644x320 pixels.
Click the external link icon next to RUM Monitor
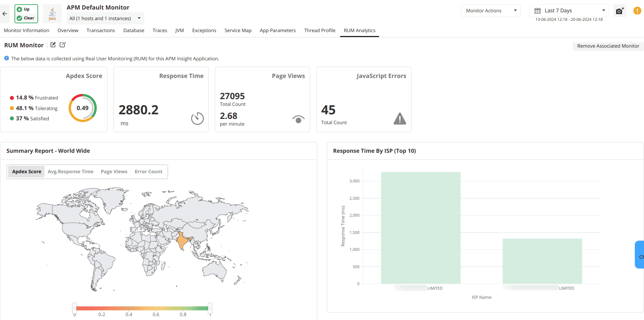point(63,45)
